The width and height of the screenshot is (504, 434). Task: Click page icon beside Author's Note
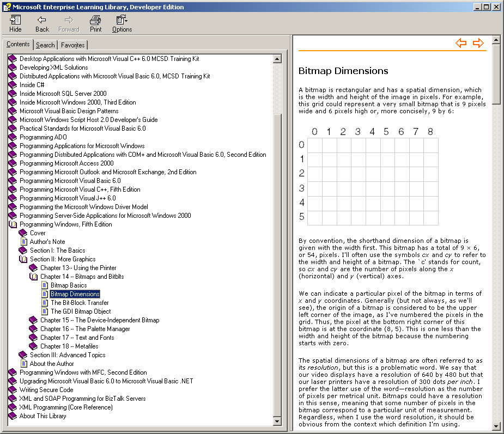pos(24,242)
